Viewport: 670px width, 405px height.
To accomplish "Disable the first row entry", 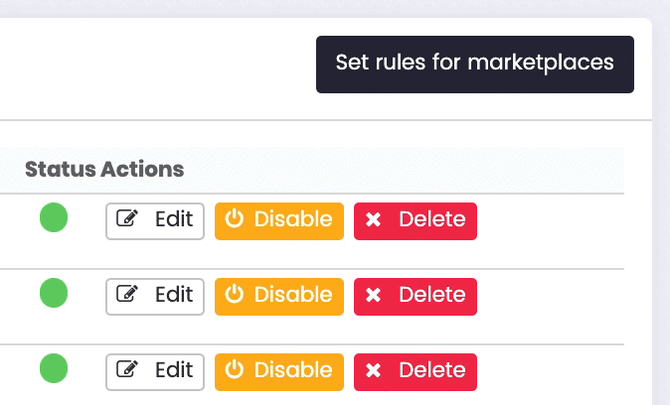I will pyautogui.click(x=279, y=221).
